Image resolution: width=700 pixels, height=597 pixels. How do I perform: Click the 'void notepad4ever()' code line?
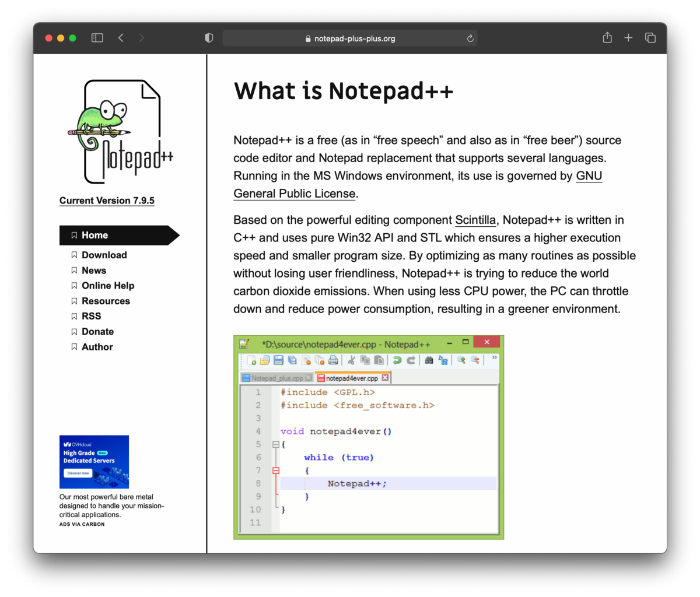(336, 431)
